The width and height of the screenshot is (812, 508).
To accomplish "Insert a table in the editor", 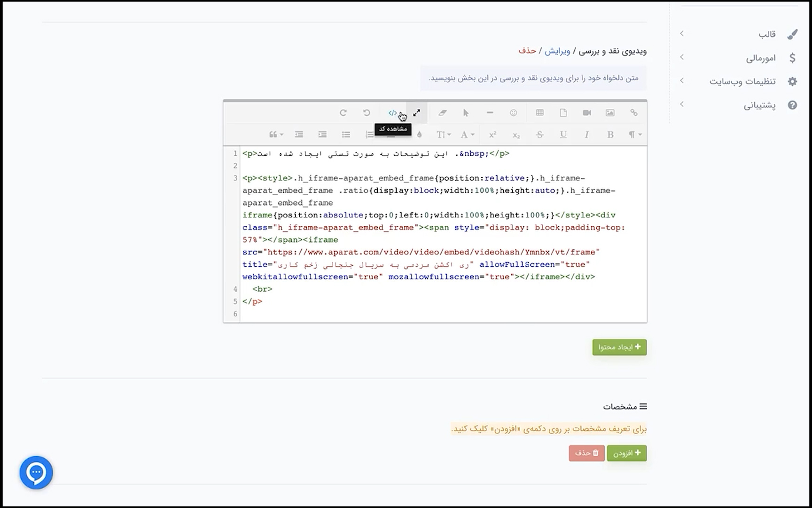I will 539,113.
